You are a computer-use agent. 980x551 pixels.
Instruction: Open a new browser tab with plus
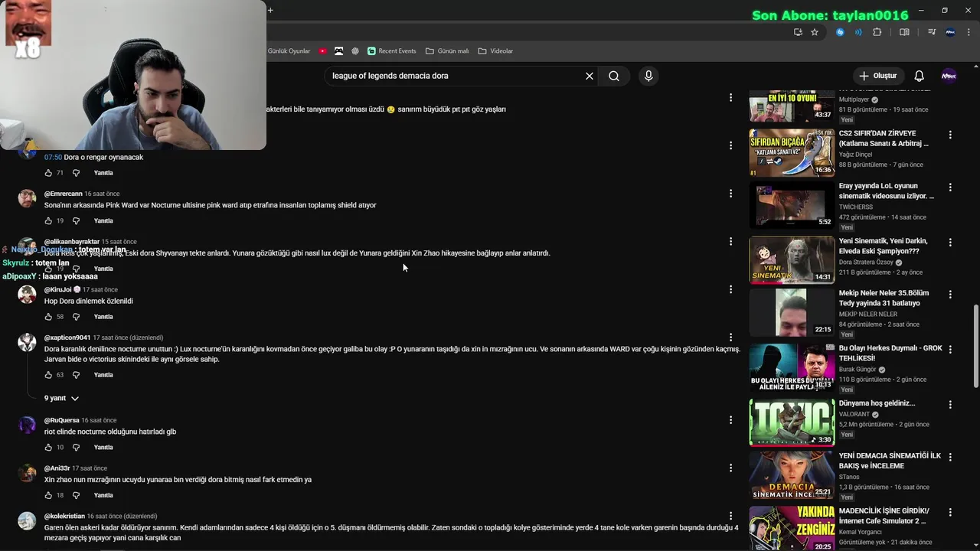coord(270,10)
